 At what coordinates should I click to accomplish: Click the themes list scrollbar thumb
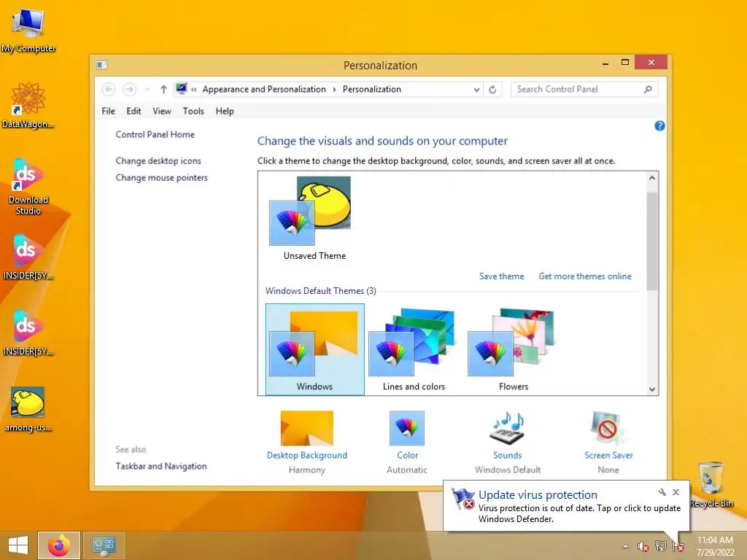[652, 241]
